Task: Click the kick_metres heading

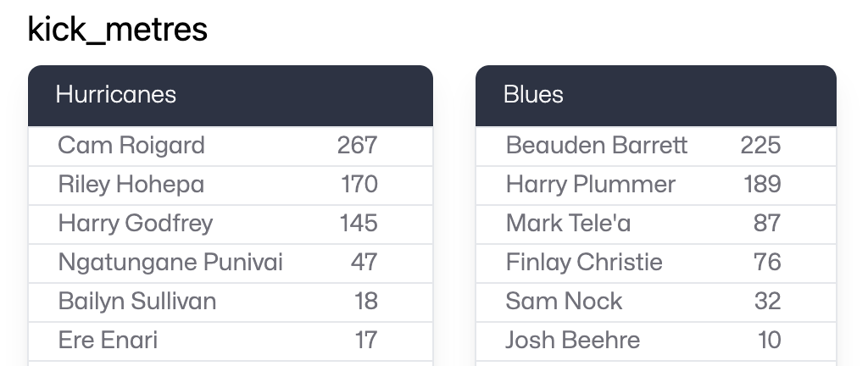Action: (118, 30)
